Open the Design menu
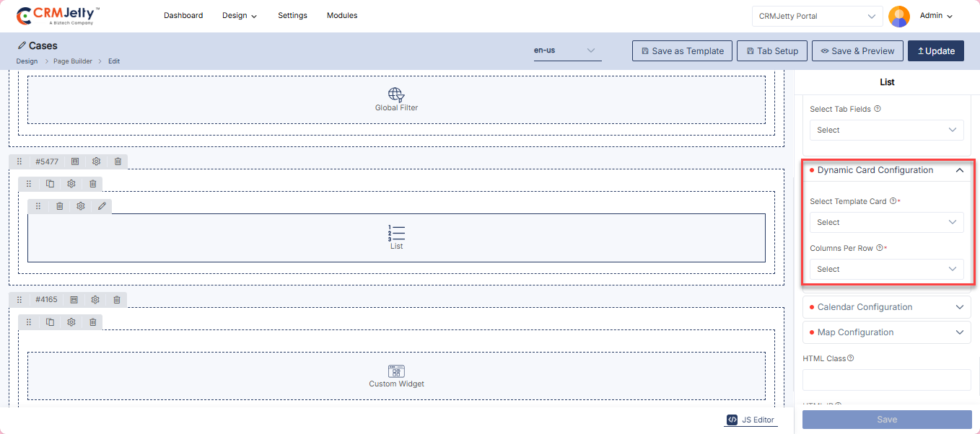The image size is (980, 434). (239, 16)
